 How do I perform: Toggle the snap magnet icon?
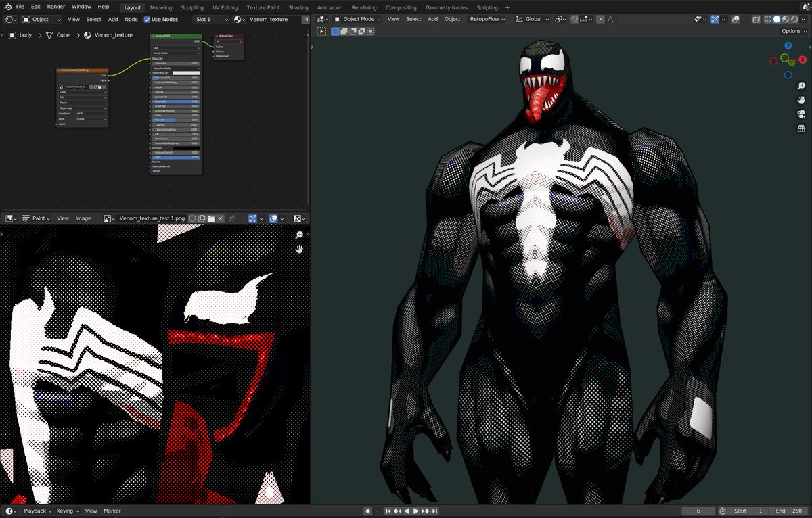click(574, 19)
